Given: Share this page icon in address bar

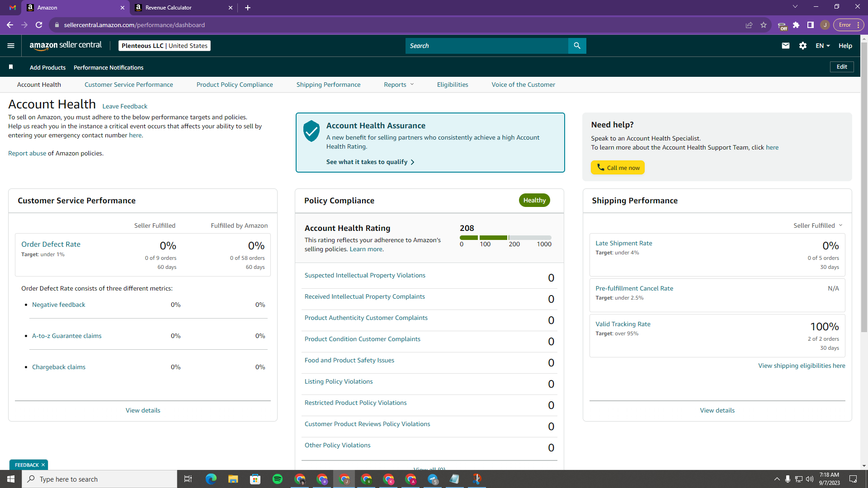Looking at the screenshot, I should point(749,25).
